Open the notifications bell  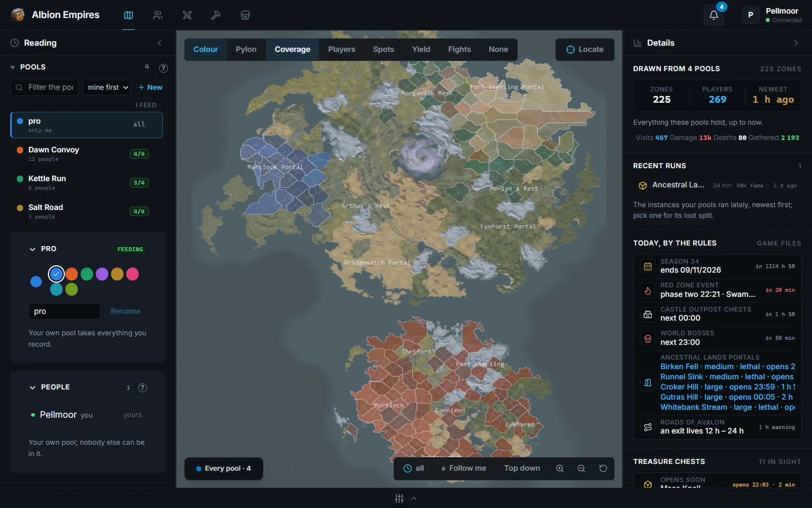(714, 15)
